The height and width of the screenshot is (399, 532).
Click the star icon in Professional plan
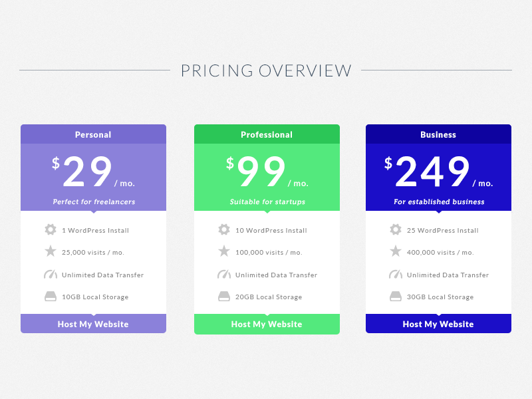click(224, 251)
